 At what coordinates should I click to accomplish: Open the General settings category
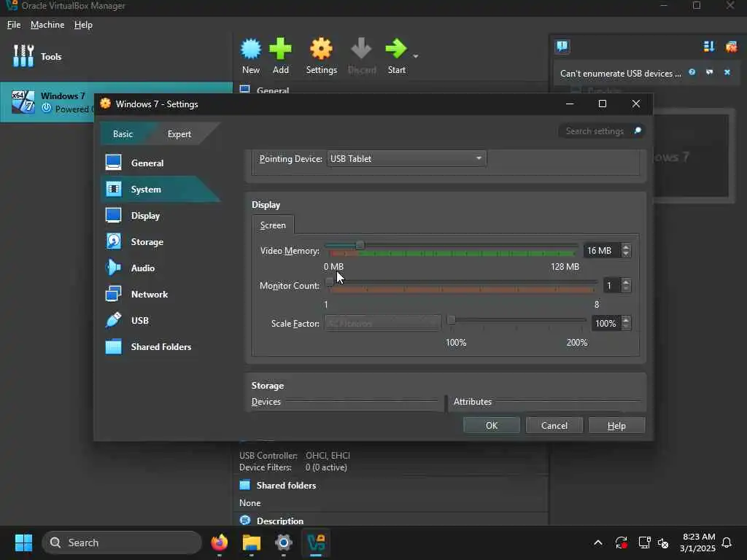click(160, 163)
